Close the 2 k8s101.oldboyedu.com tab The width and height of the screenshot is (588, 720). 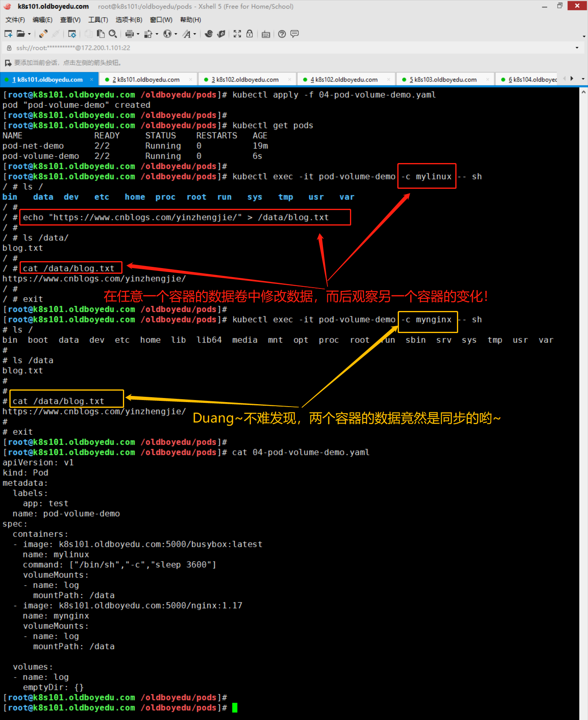(191, 80)
